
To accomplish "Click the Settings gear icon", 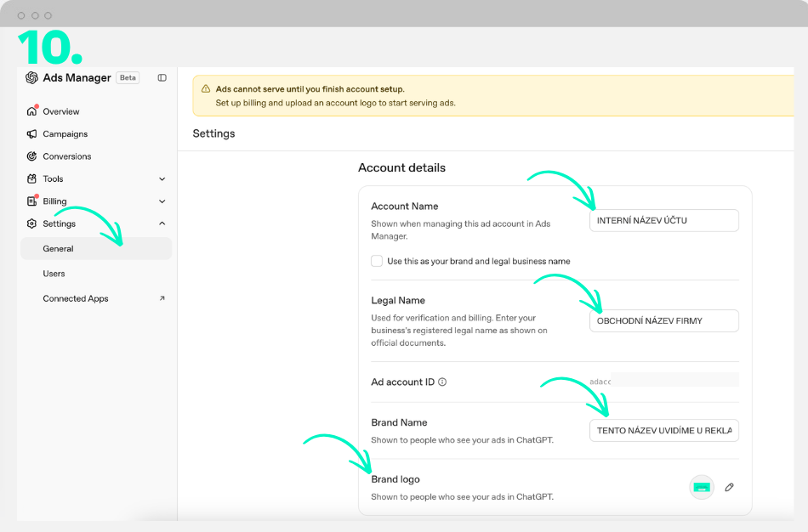I will (x=32, y=224).
